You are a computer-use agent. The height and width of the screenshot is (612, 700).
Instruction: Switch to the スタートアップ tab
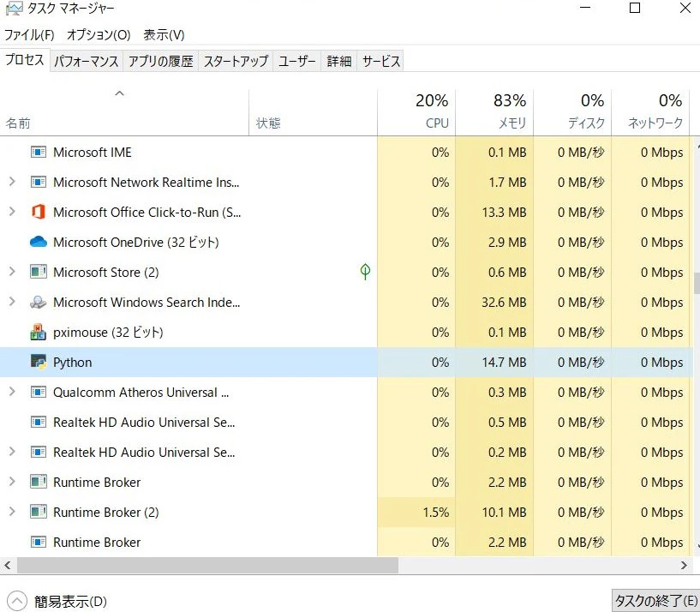(x=236, y=61)
